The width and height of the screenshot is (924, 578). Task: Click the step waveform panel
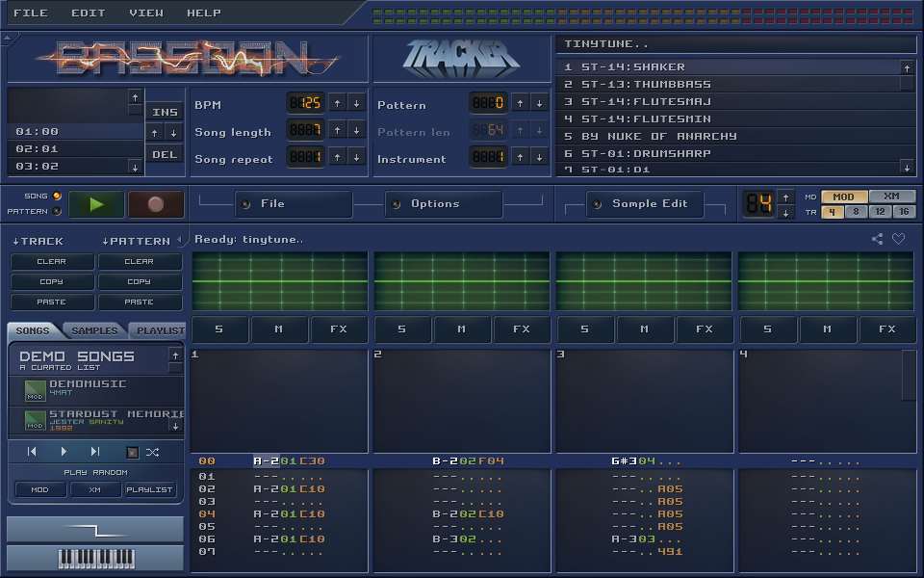[x=96, y=529]
